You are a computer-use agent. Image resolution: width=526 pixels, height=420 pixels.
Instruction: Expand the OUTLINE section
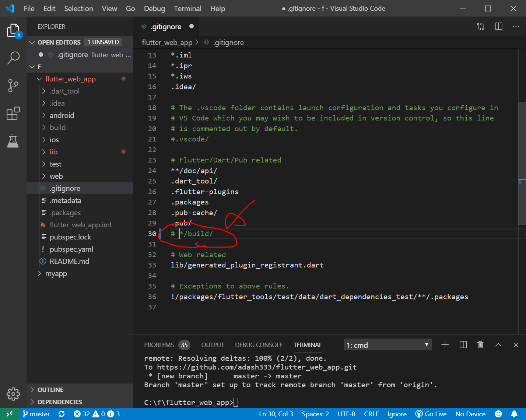pyautogui.click(x=50, y=390)
